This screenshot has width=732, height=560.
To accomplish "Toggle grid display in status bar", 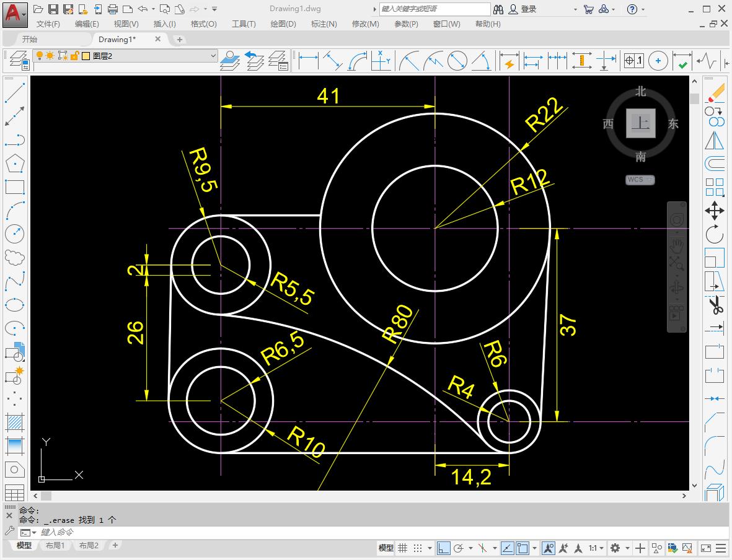I will (403, 548).
